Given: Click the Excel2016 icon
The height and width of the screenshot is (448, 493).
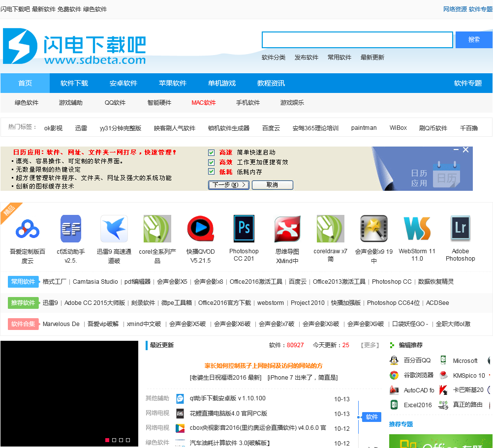Looking at the screenshot, I should click(x=394, y=405).
